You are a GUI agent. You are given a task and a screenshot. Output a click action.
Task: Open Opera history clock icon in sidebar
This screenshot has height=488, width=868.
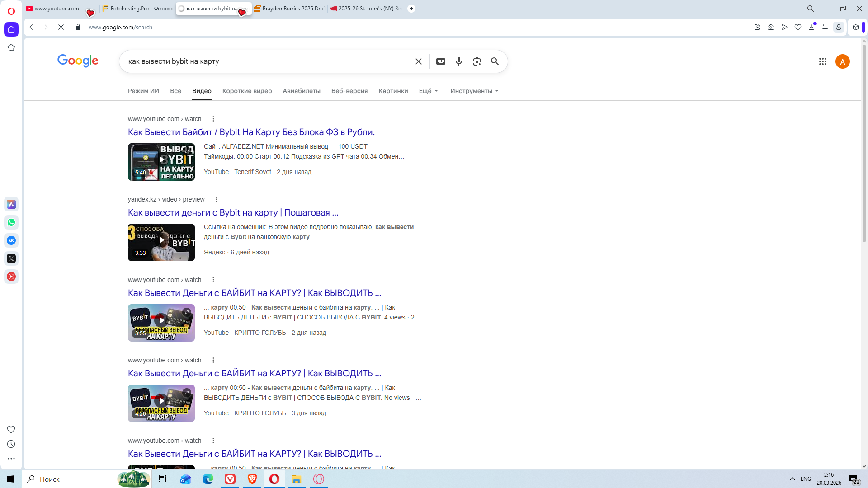pos(11,444)
